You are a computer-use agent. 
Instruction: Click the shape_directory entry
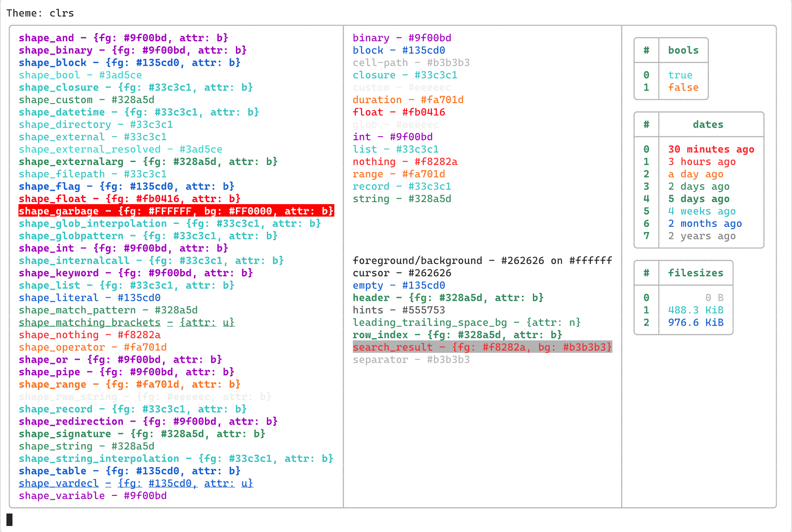(96, 125)
